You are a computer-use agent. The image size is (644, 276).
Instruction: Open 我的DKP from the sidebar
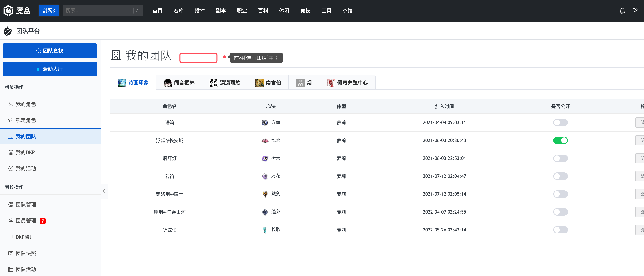coord(25,152)
